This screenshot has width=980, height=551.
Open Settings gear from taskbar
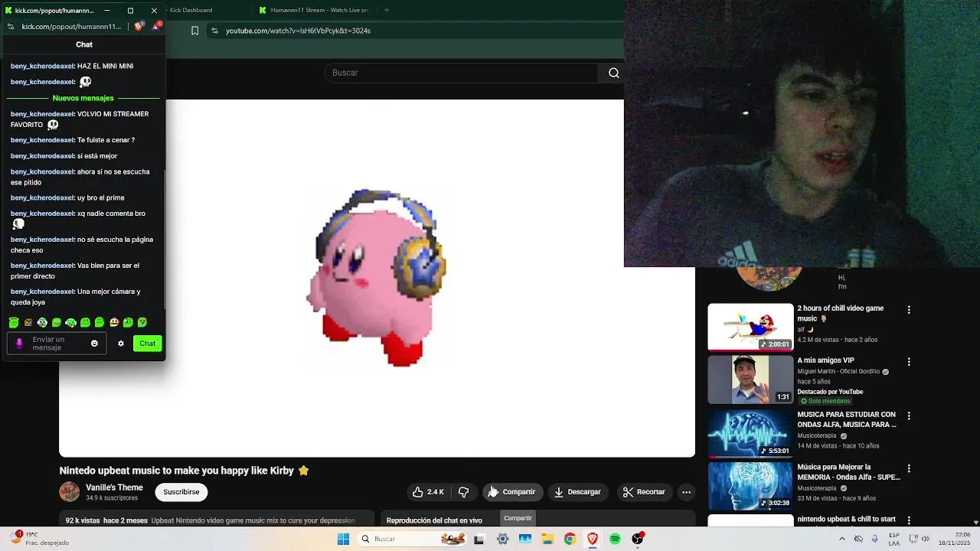[x=502, y=539]
